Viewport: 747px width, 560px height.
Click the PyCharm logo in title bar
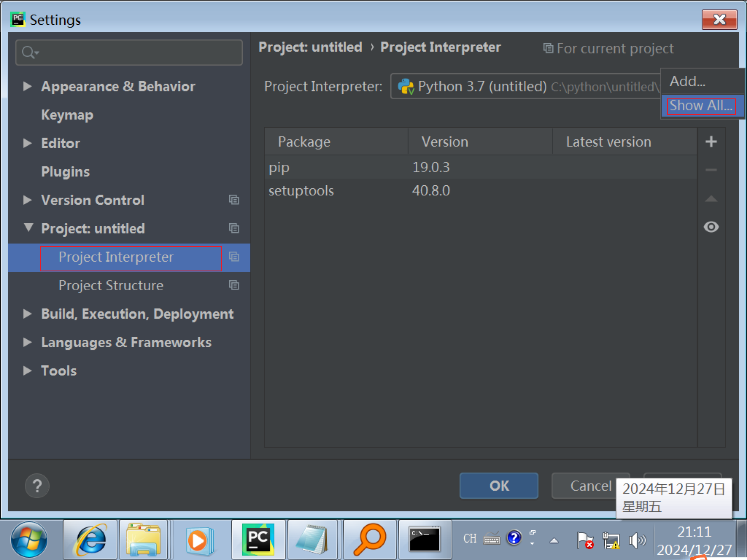(18, 19)
